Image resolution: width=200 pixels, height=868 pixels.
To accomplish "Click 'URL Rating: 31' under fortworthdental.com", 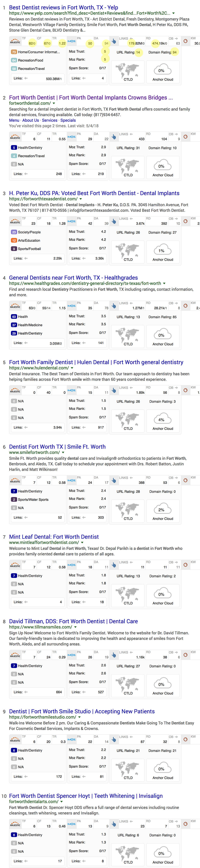I will click(x=128, y=148).
